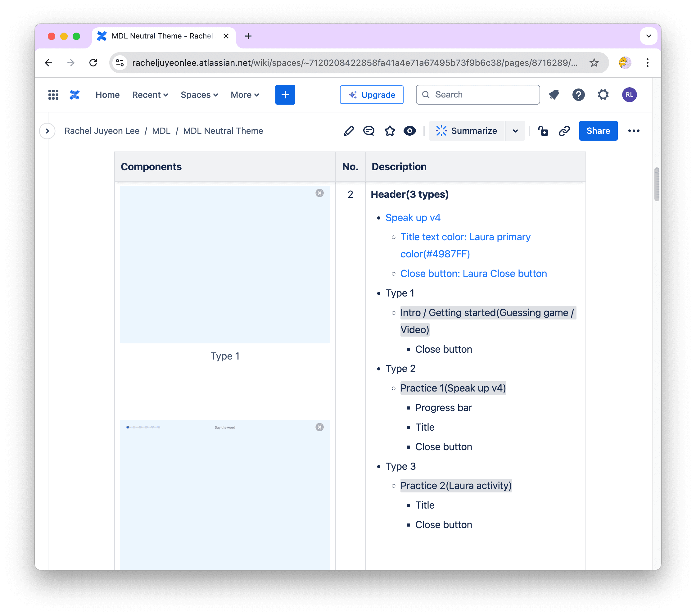Expand the Spaces dropdown menu
This screenshot has width=696, height=616.
(200, 95)
